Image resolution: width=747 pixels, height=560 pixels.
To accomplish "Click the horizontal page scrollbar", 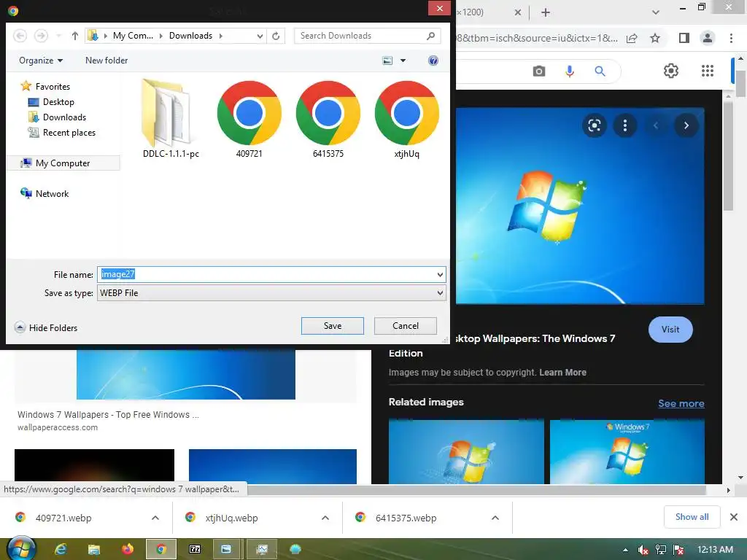I will [x=476, y=489].
